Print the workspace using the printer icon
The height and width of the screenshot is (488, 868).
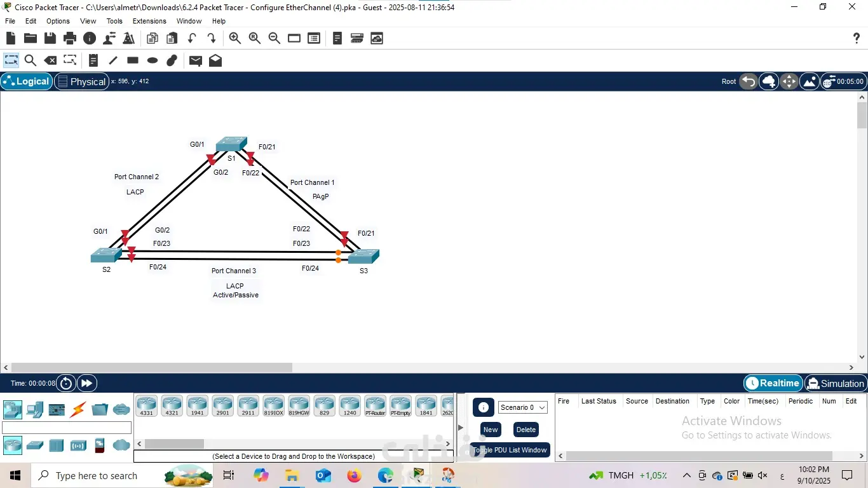[70, 38]
